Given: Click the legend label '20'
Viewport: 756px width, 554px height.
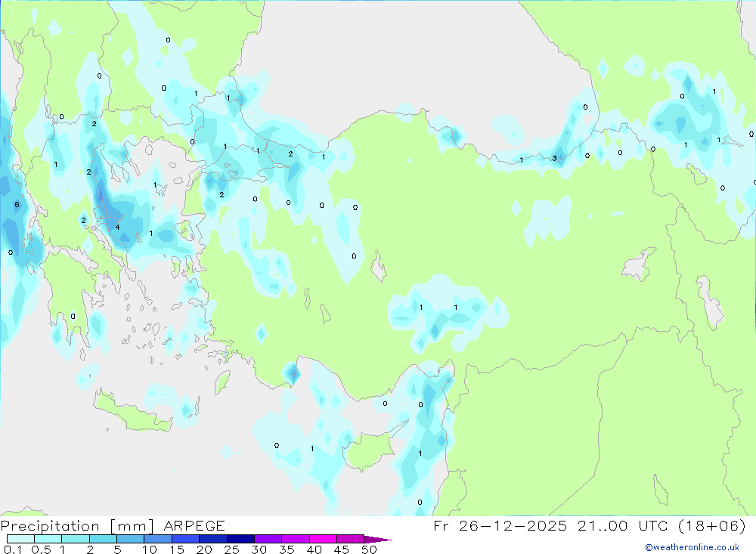Looking at the screenshot, I should (x=204, y=549).
